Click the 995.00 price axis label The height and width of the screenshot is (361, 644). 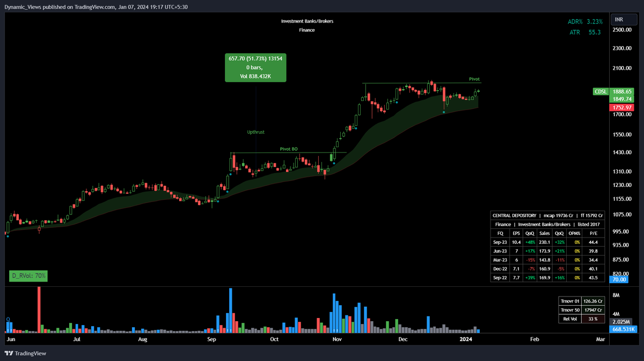(621, 231)
